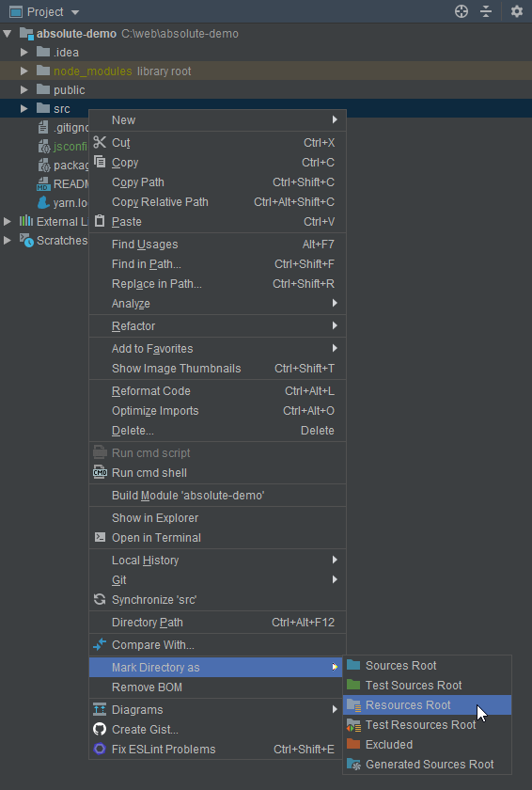Collapse the absolute-demo project root
Image resolution: width=532 pixels, height=790 pixels.
click(7, 34)
